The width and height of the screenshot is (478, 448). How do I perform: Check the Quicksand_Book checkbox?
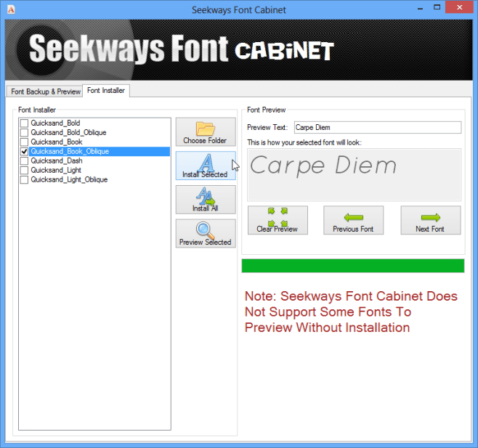click(24, 142)
